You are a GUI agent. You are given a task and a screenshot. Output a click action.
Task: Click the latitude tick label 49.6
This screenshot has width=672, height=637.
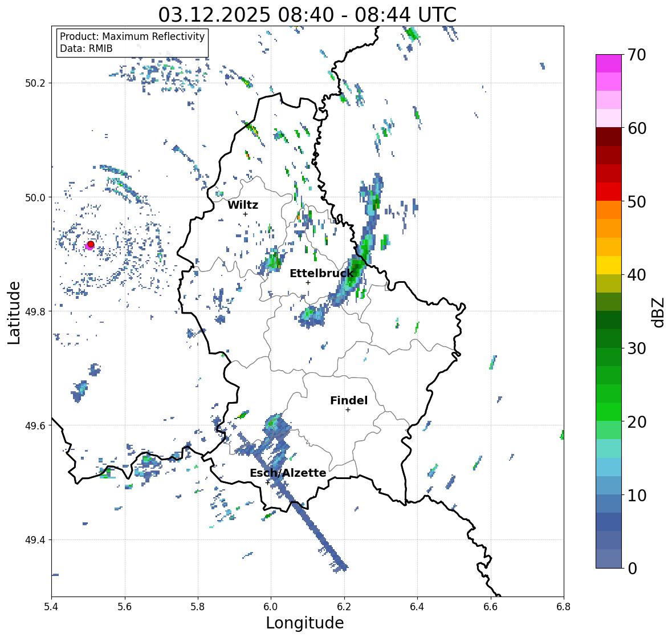[34, 425]
